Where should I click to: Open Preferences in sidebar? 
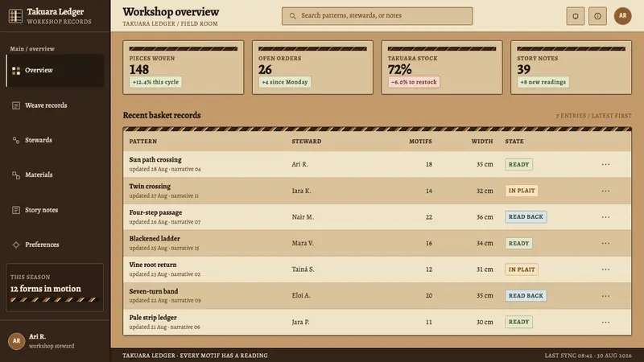pyautogui.click(x=55, y=245)
